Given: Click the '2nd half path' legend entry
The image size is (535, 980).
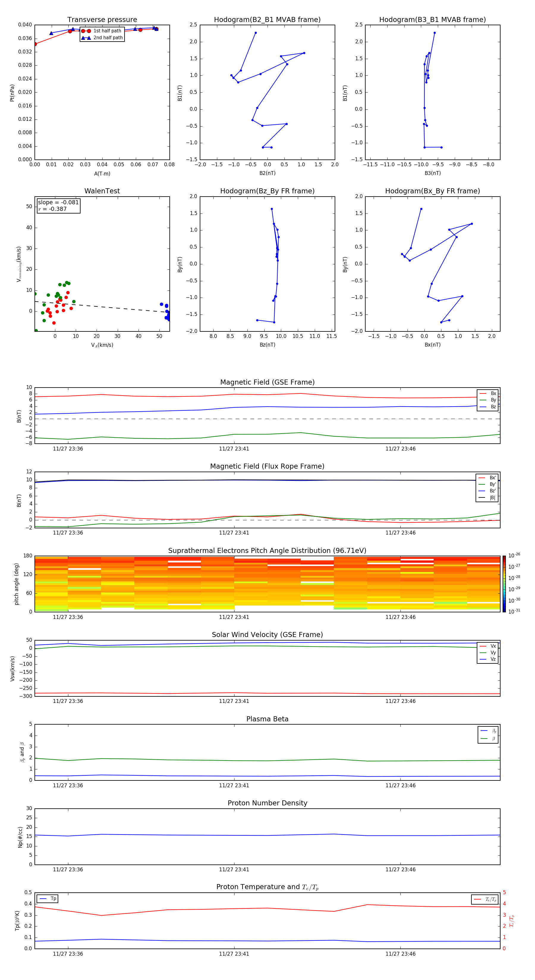Looking at the screenshot, I should [102, 38].
